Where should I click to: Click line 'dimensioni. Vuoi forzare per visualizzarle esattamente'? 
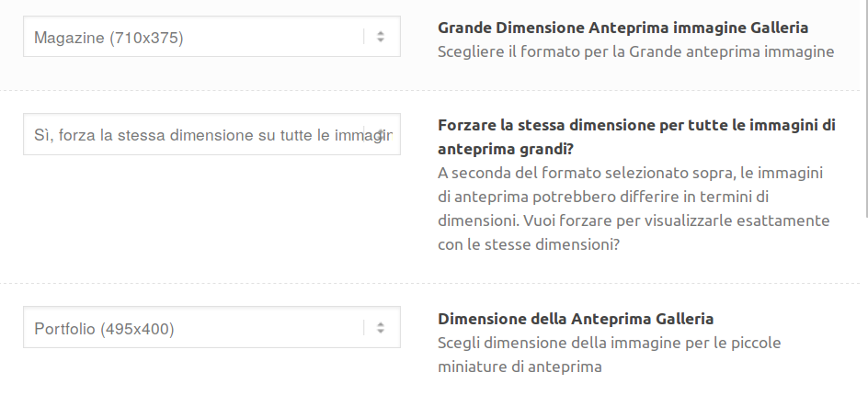click(x=634, y=220)
